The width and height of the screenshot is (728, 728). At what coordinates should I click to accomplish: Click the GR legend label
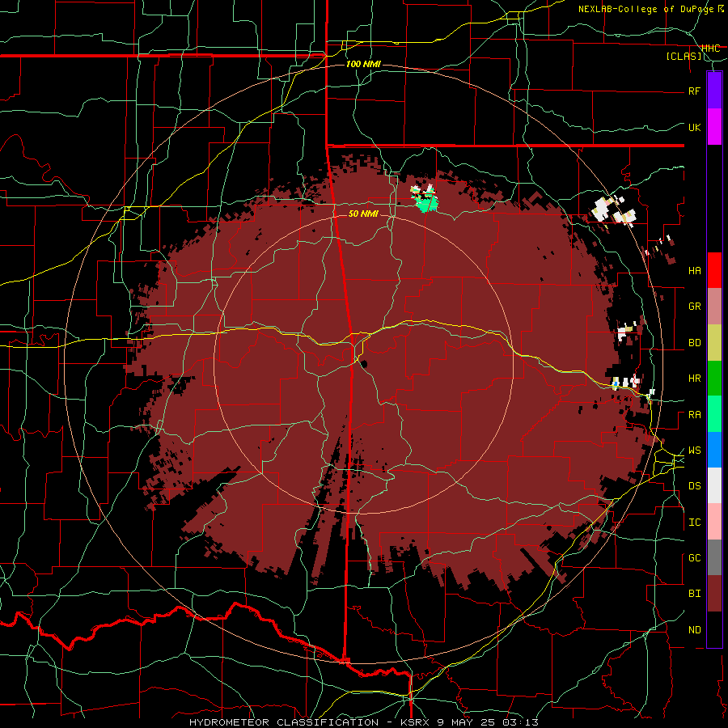pos(695,307)
